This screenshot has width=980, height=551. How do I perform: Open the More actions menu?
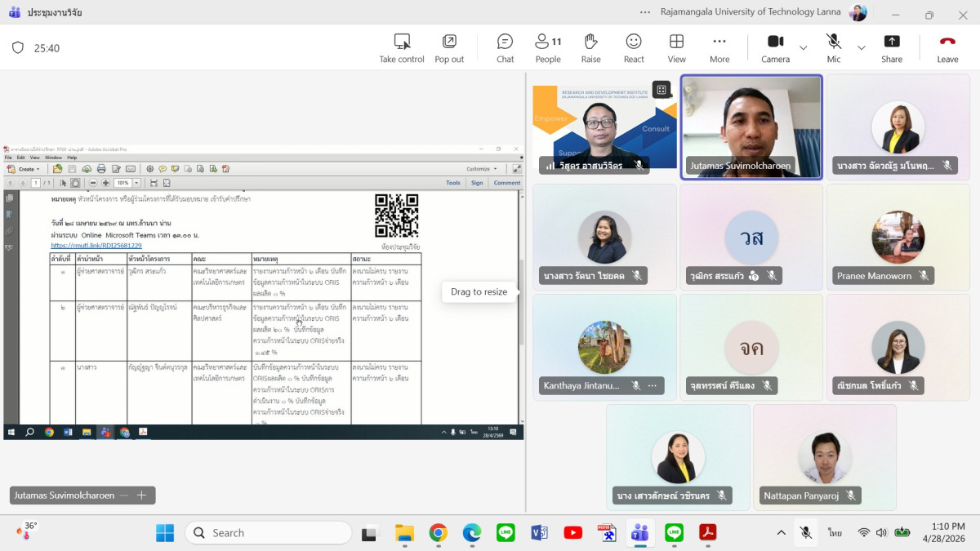[x=719, y=47]
